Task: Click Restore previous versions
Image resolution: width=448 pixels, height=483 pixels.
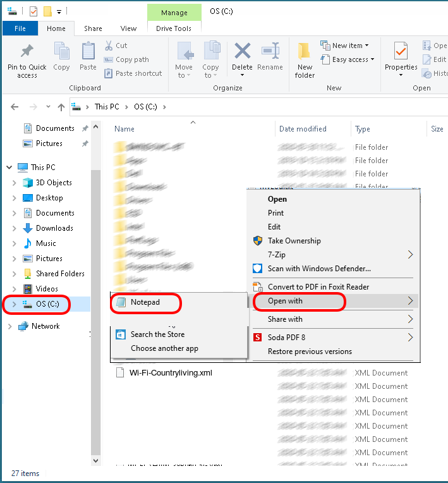Action: (x=333, y=352)
